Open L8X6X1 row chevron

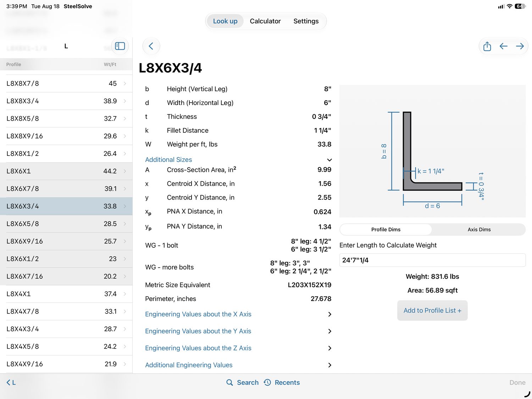125,171
